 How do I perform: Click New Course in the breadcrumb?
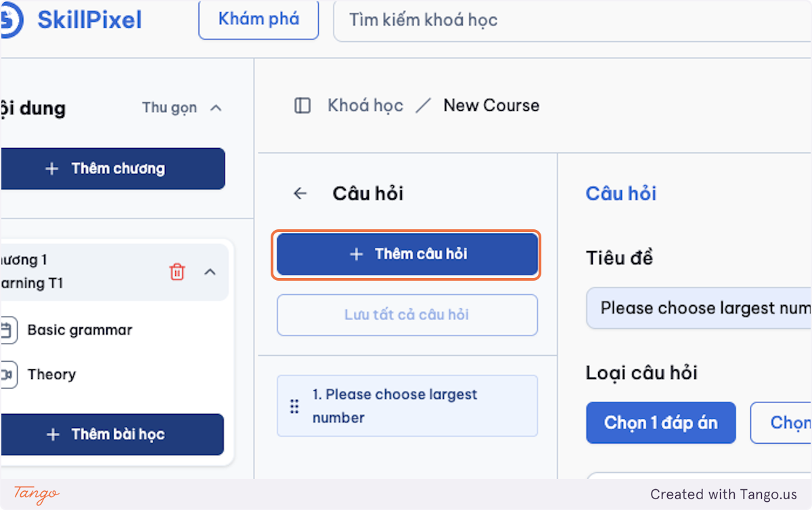[491, 106]
